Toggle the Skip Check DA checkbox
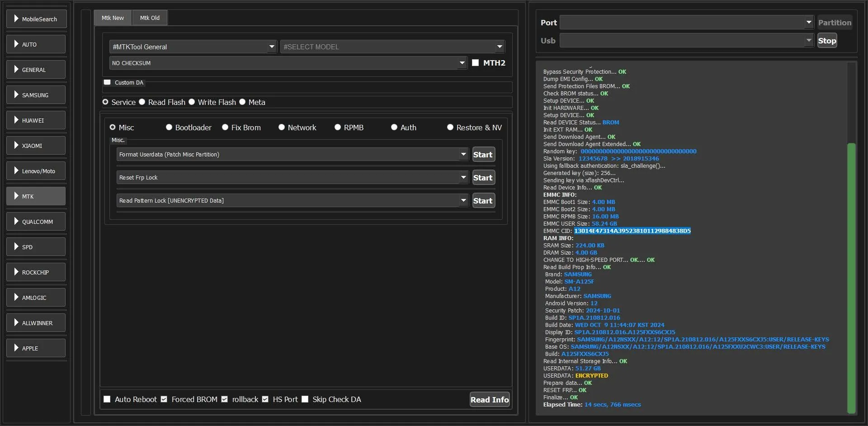The width and height of the screenshot is (868, 426). click(x=305, y=399)
